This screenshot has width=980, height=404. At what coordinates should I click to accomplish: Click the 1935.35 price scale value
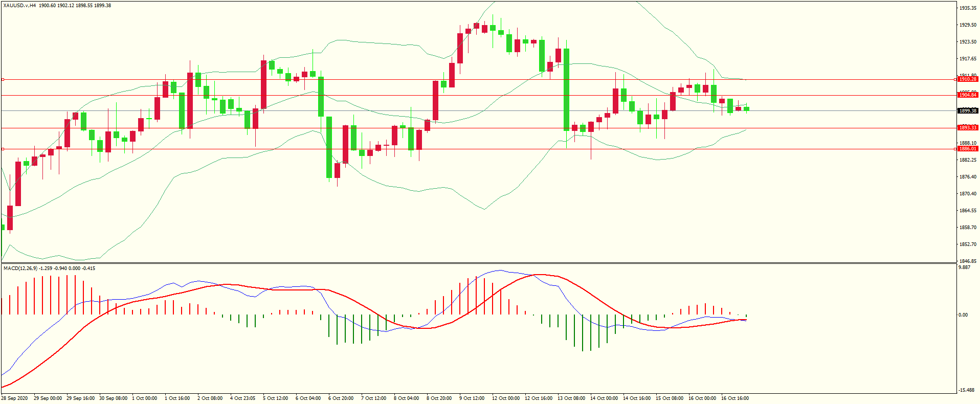(967, 8)
